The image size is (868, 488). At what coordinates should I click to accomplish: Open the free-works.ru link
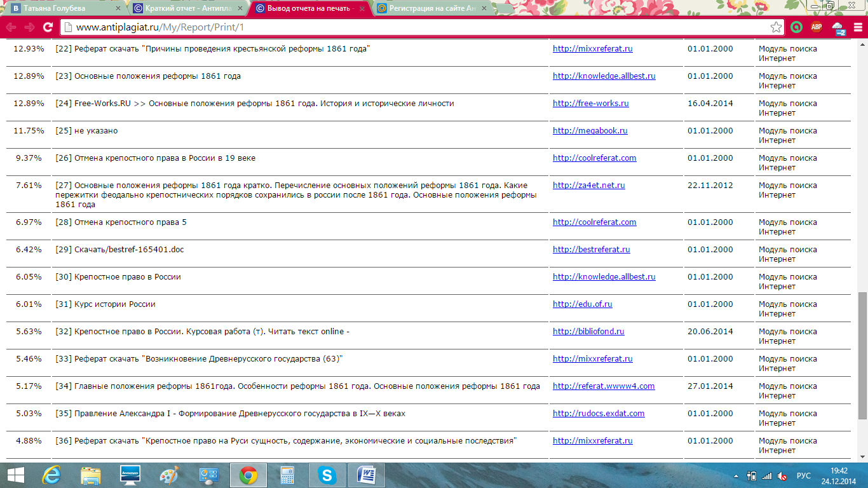(x=590, y=104)
